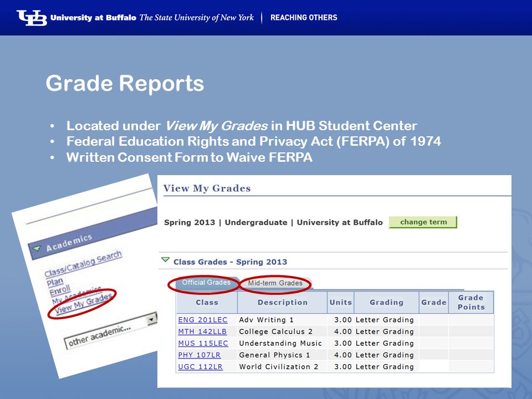Screen dimensions: 532x399
Task: Open View My Grades link
Action: point(84,304)
